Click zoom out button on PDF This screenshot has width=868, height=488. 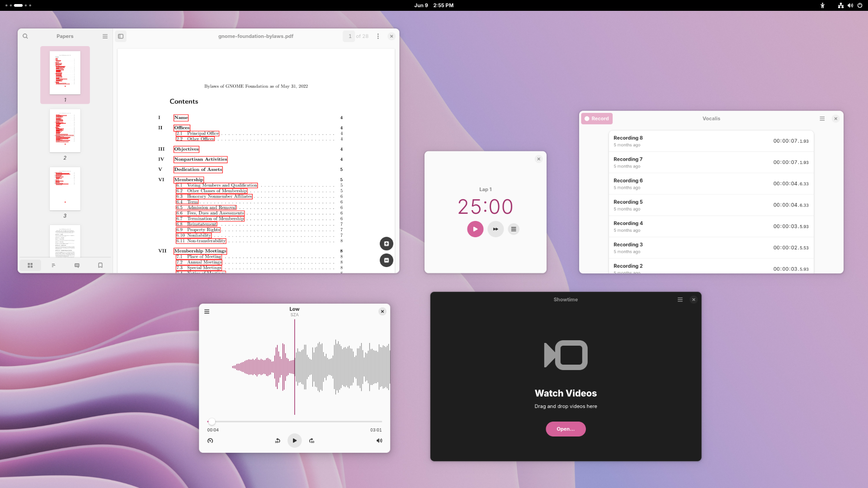pyautogui.click(x=386, y=260)
